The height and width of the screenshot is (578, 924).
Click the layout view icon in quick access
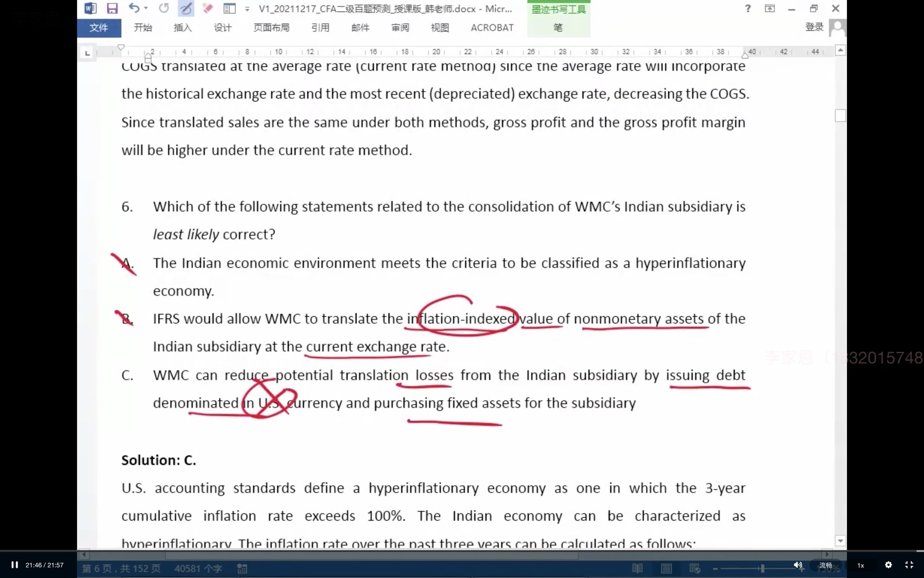(230, 8)
